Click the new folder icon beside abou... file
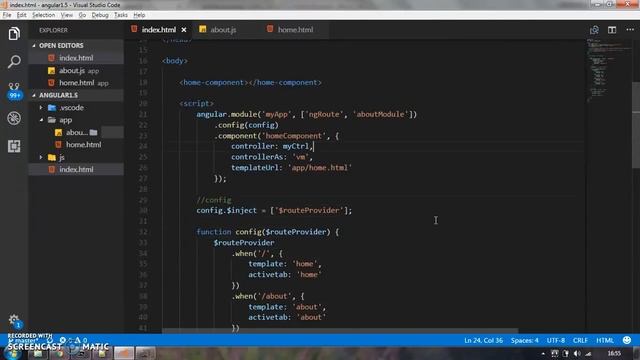Image resolution: width=640 pixels, height=360 pixels. [x=93, y=132]
